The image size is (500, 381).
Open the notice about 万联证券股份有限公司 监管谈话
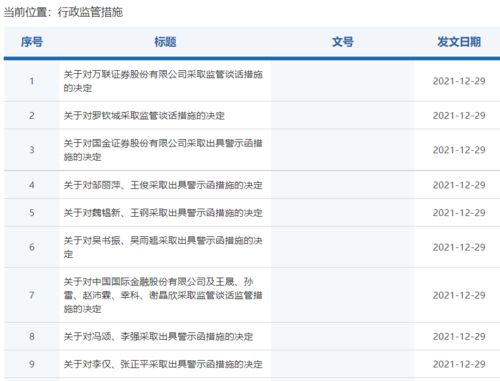coord(163,81)
